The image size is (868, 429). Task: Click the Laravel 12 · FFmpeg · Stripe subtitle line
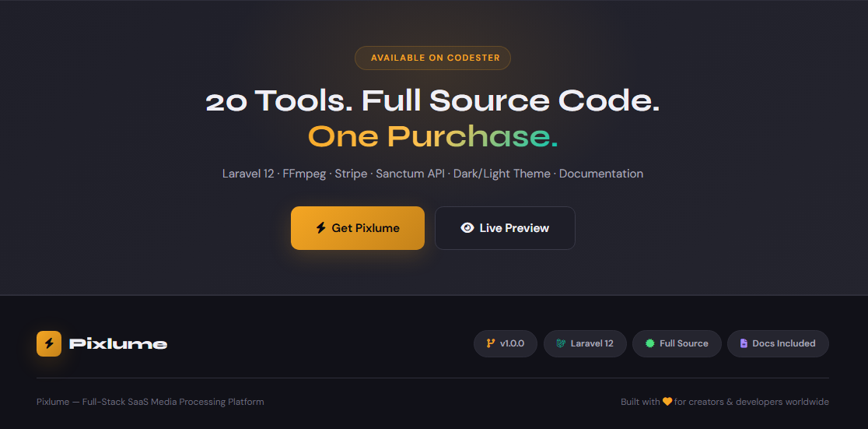432,174
